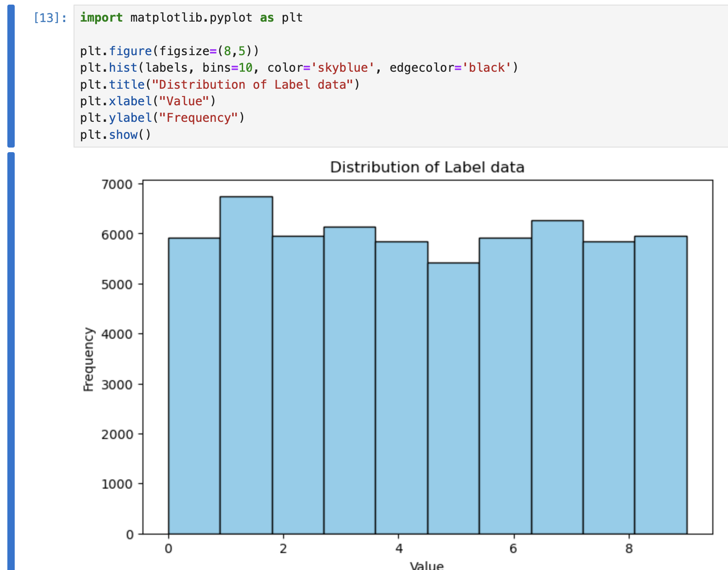
Task: Click the Frequency y-axis label
Action: point(88,359)
